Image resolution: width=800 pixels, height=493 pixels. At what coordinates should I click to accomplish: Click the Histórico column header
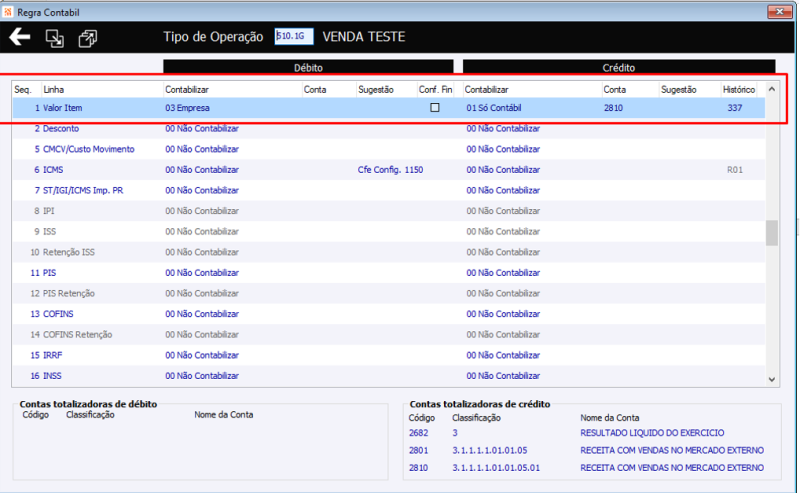[x=738, y=89]
